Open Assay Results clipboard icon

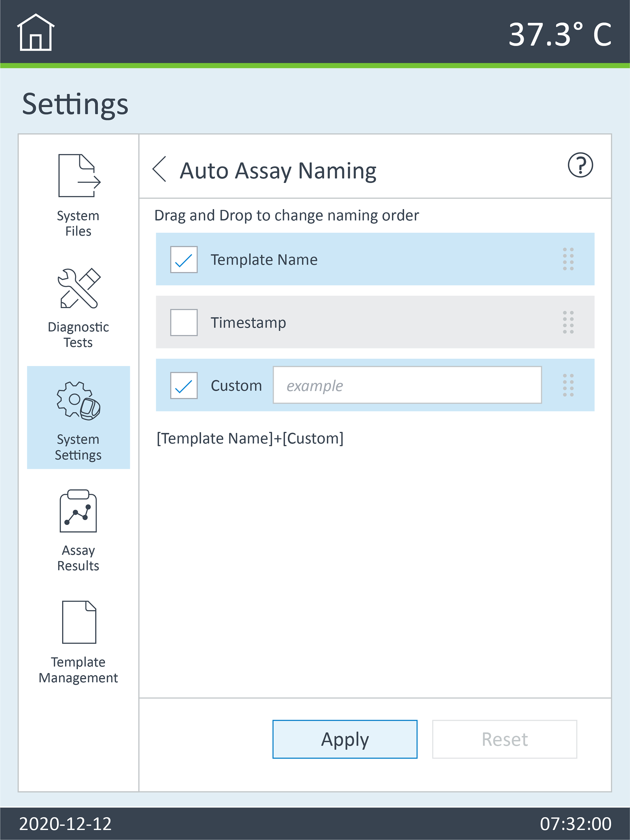click(78, 511)
